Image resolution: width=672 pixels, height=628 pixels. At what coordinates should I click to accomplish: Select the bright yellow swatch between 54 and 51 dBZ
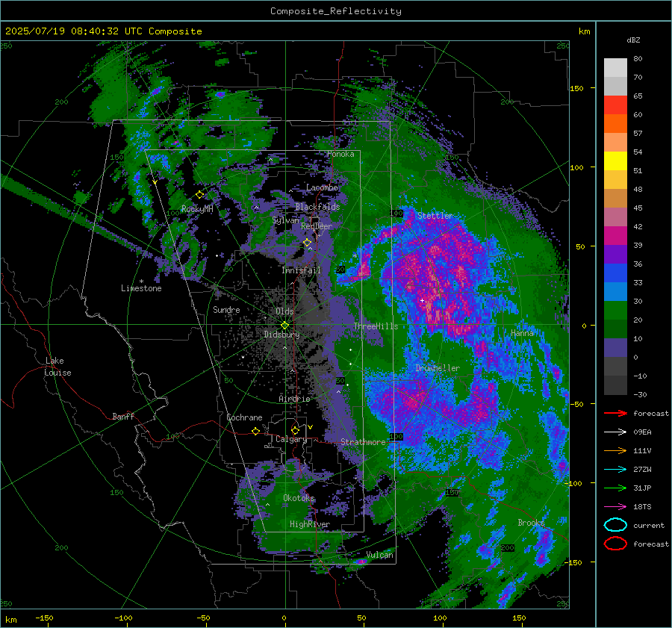pos(615,161)
